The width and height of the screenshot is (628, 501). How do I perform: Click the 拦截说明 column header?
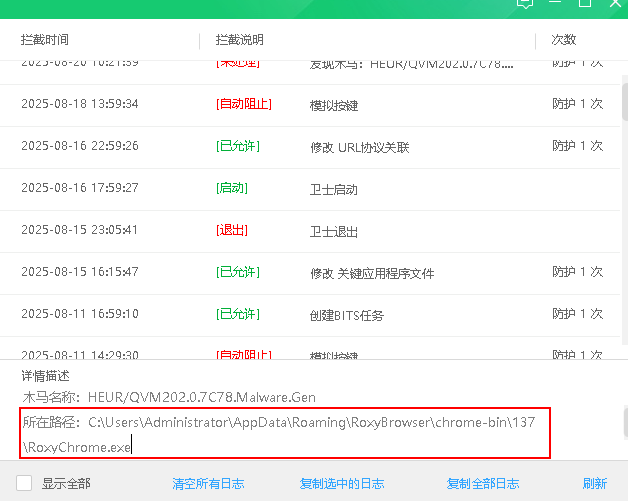tap(239, 40)
